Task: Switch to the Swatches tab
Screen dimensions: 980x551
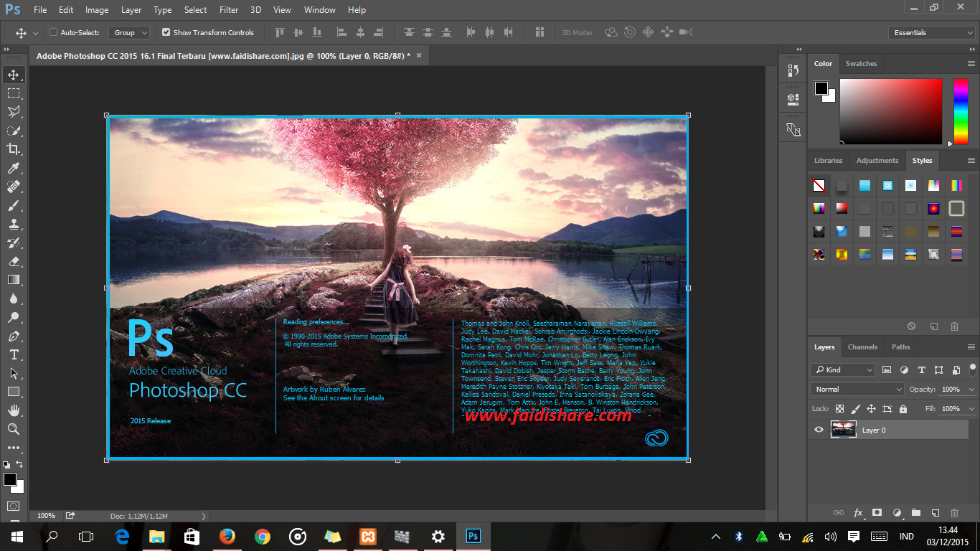Action: 861,64
